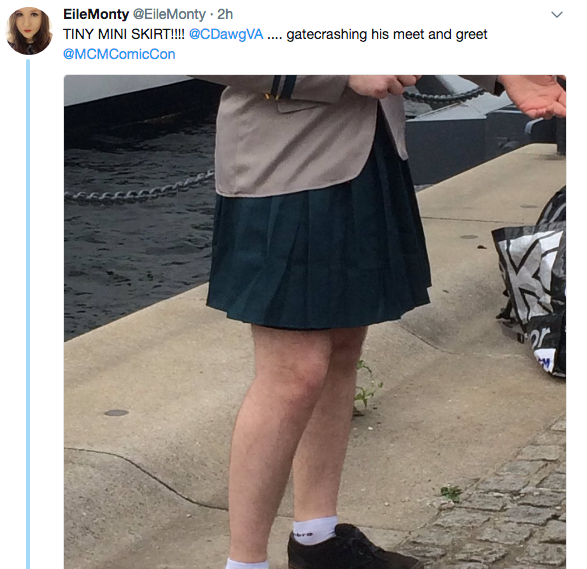The width and height of the screenshot is (587, 569).
Task: Click the white sock in the photo
Action: (x=314, y=529)
